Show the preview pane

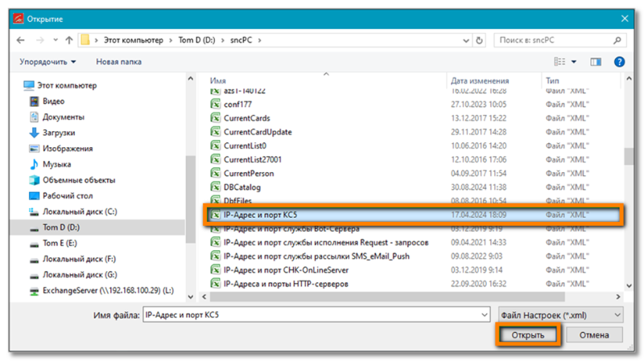(597, 61)
